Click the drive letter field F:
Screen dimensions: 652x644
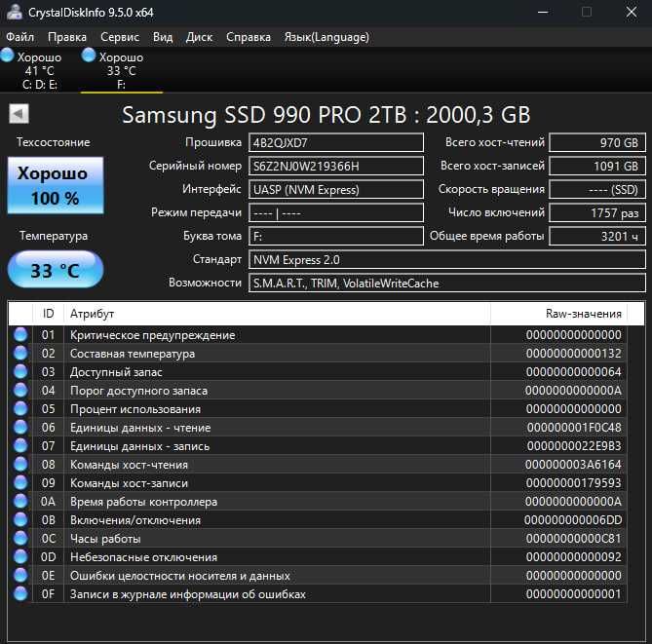[x=336, y=236]
